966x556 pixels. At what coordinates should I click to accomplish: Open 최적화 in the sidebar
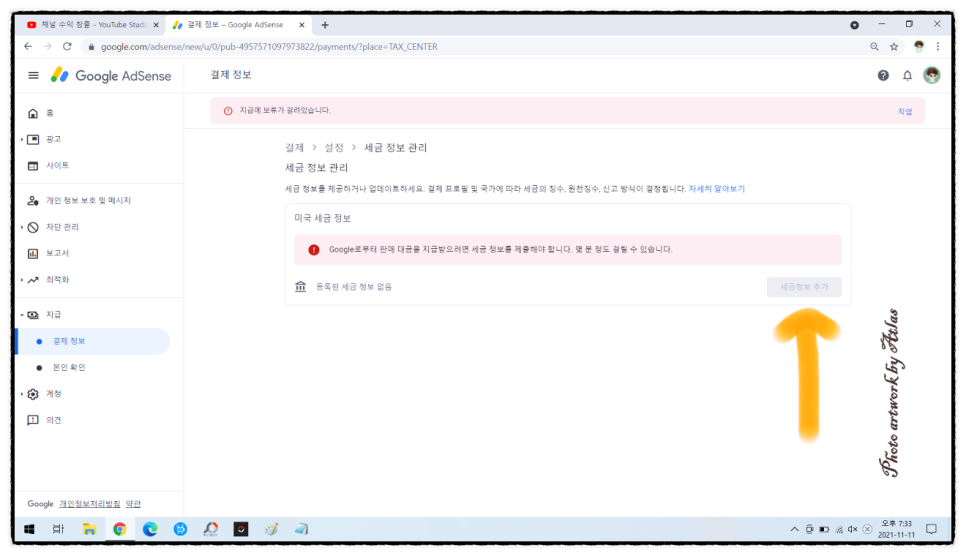point(57,280)
